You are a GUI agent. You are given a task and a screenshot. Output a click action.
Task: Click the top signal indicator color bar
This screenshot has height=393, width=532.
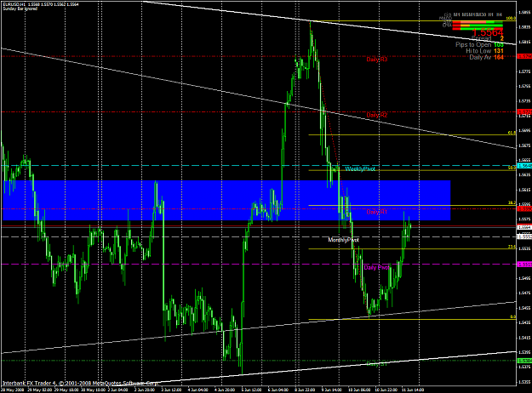[x=478, y=22]
